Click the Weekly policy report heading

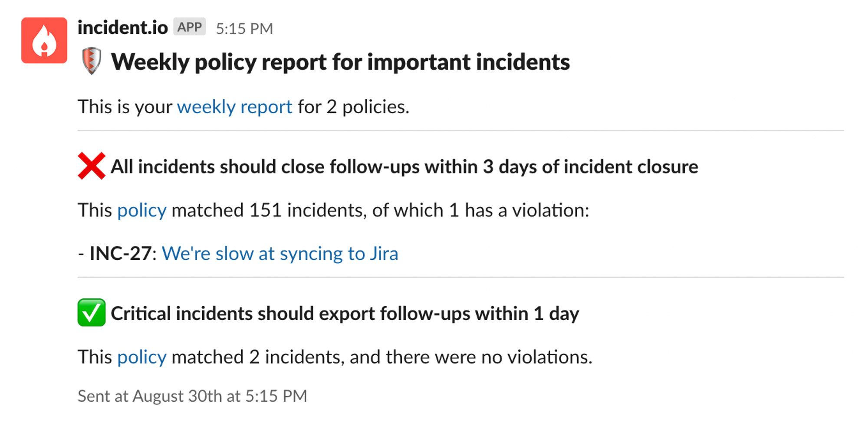(x=340, y=62)
